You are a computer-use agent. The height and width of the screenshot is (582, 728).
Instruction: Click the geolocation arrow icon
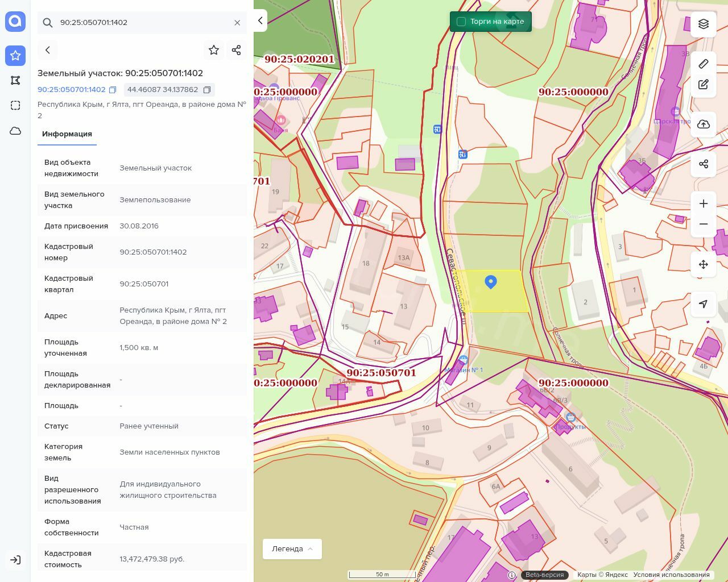point(704,304)
